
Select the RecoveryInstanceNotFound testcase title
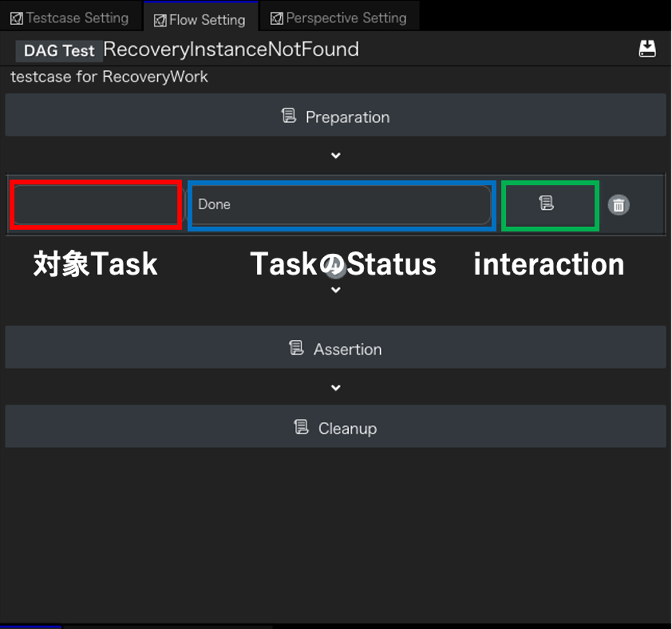tap(231, 49)
